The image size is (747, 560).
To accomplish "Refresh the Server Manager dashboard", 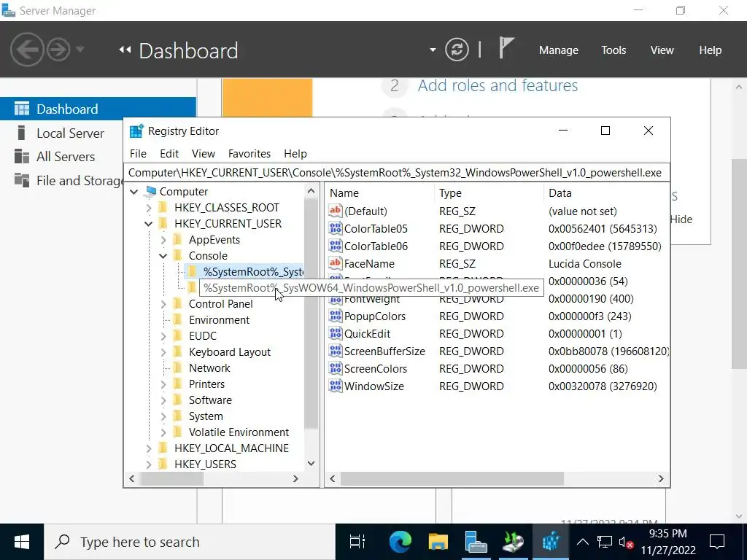I will [457, 50].
